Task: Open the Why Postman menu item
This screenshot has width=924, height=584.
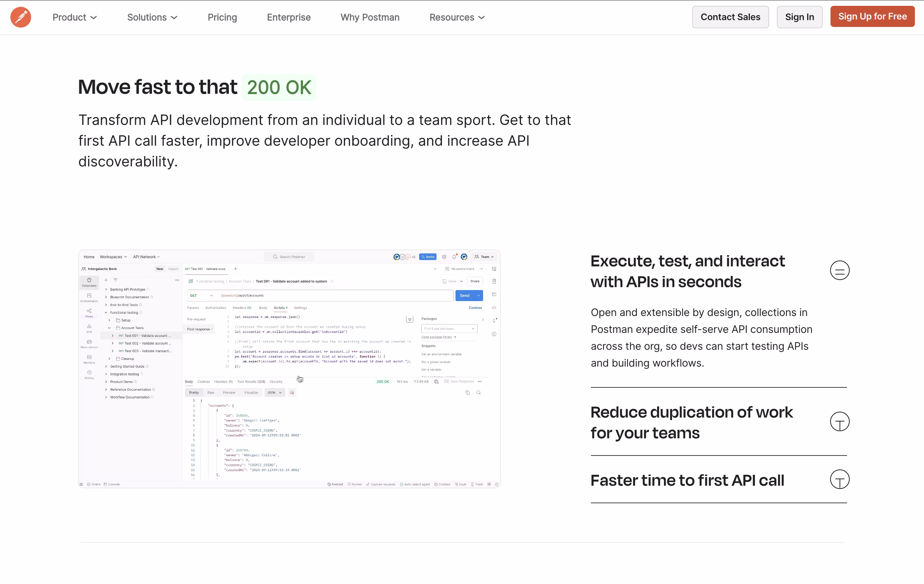Action: click(369, 17)
